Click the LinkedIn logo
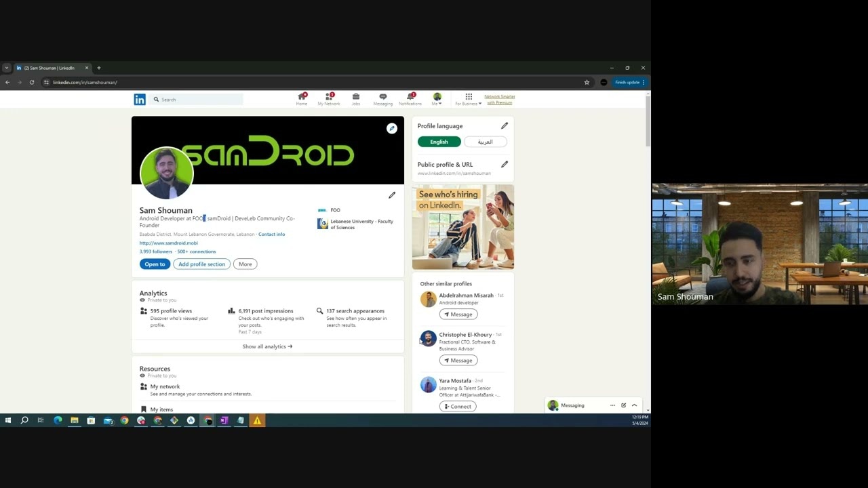This screenshot has width=868, height=488. [x=140, y=100]
